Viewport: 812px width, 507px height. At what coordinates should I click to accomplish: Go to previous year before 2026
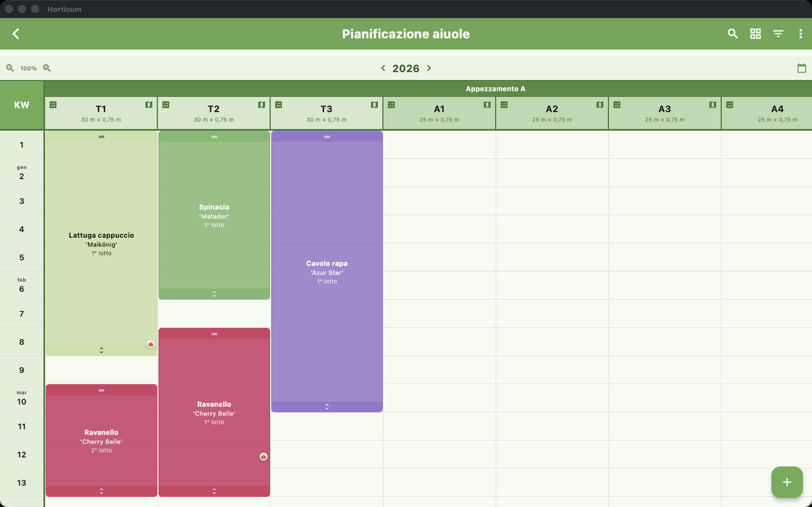(383, 68)
